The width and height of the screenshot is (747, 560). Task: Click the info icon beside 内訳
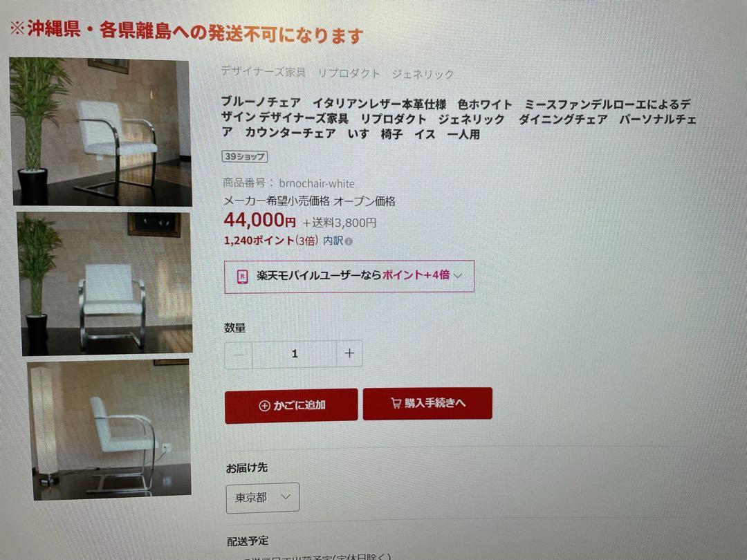349,242
